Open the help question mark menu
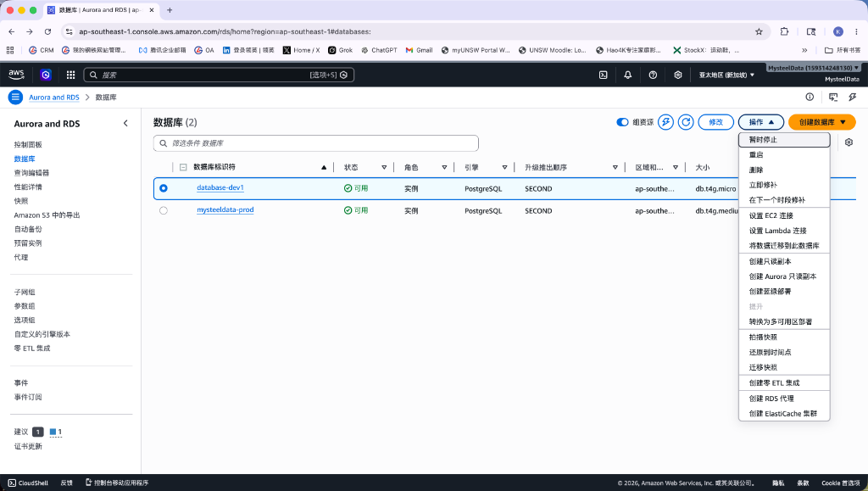Image resolution: width=868 pixels, height=491 pixels. tap(653, 75)
